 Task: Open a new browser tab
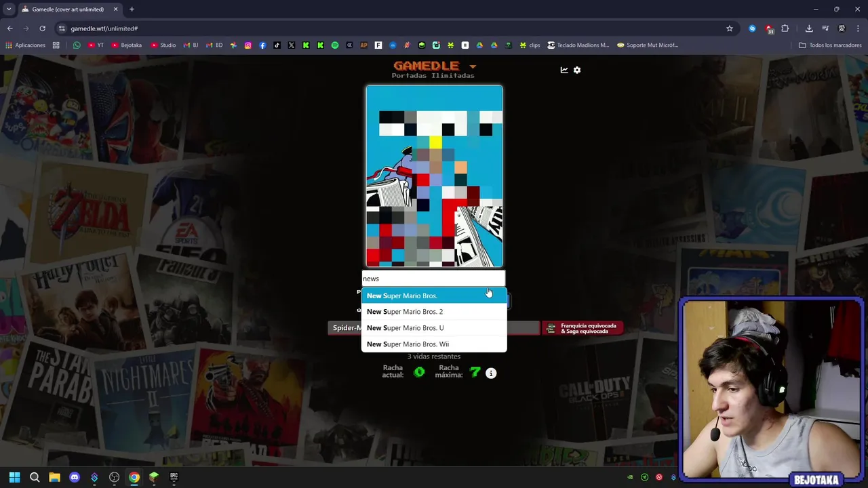point(132,9)
